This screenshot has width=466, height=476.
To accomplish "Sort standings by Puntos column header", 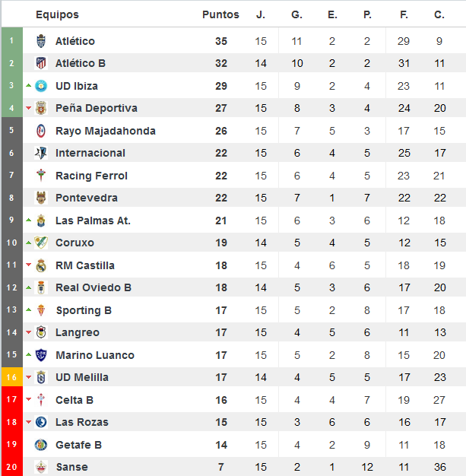I will (x=220, y=14).
